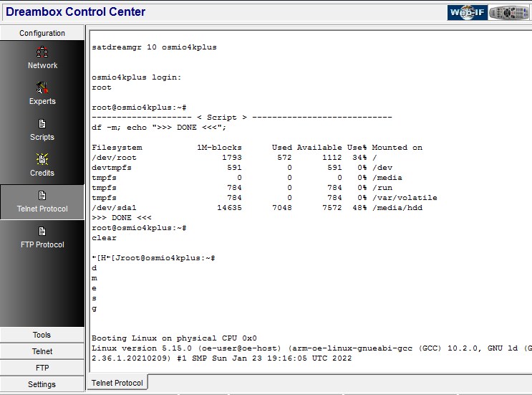Viewport: 532px width, 395px height.
Task: Click the 'df -m; echo' script command line
Action: pos(159,128)
